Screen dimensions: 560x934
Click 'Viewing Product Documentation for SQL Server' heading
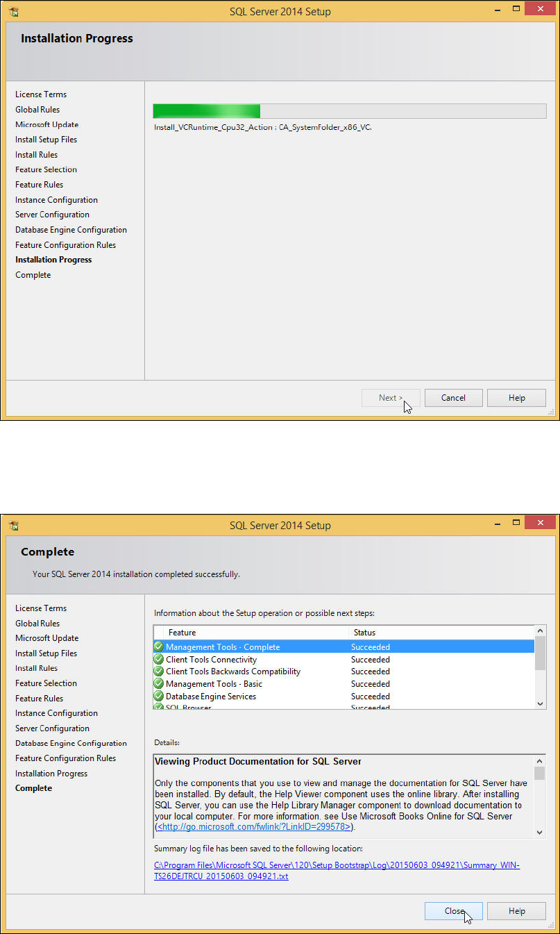[258, 762]
